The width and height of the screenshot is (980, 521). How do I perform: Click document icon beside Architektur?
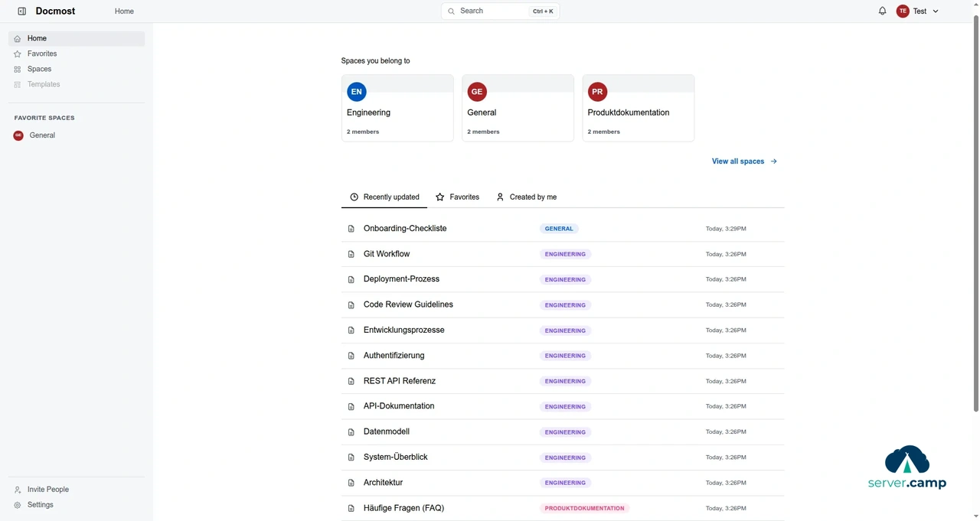point(351,483)
